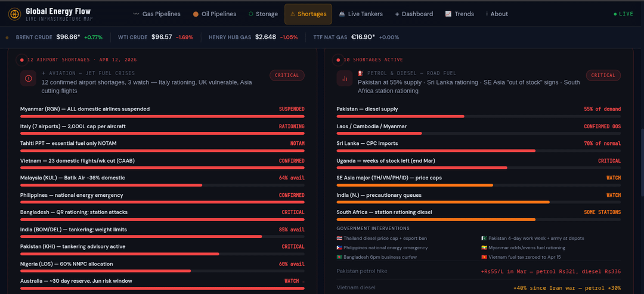Open the Dashboard tab
644x294 pixels.
414,14
